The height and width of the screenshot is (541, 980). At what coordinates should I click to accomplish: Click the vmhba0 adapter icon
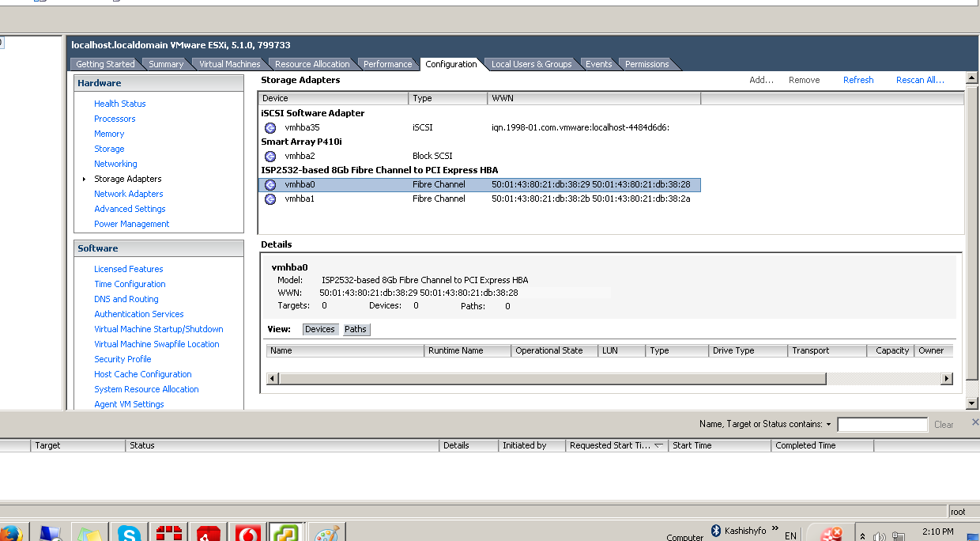point(270,184)
